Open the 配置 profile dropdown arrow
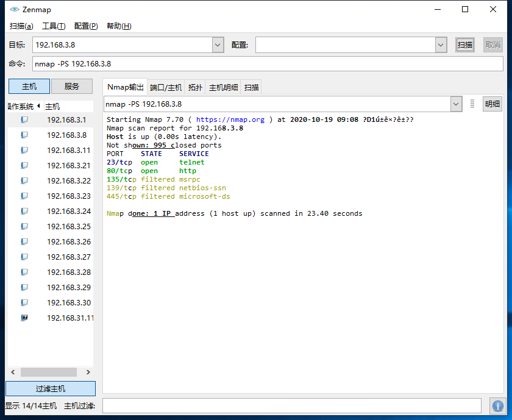The width and height of the screenshot is (512, 420). pos(441,44)
